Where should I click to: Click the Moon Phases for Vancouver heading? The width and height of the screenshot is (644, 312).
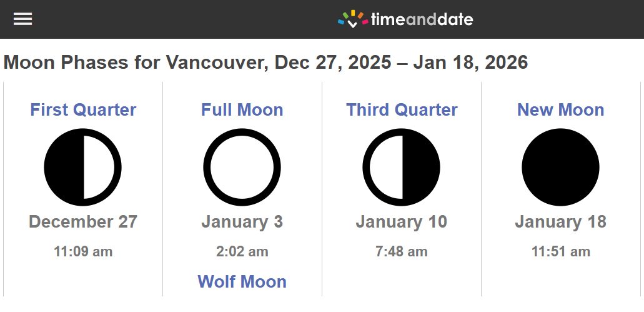(265, 63)
